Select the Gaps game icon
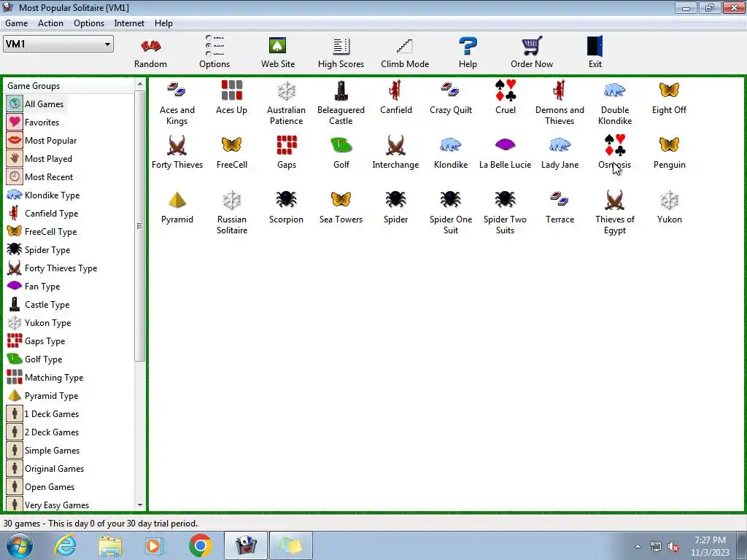 tap(286, 152)
